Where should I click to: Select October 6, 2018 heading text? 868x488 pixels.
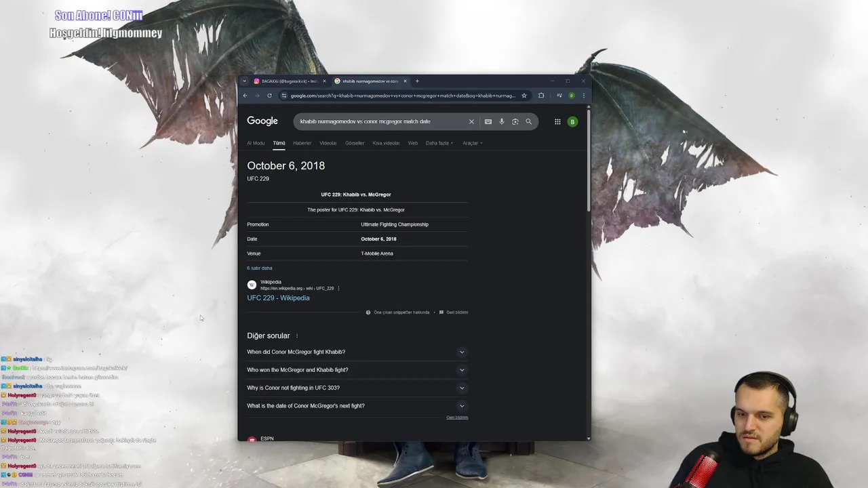(x=285, y=165)
